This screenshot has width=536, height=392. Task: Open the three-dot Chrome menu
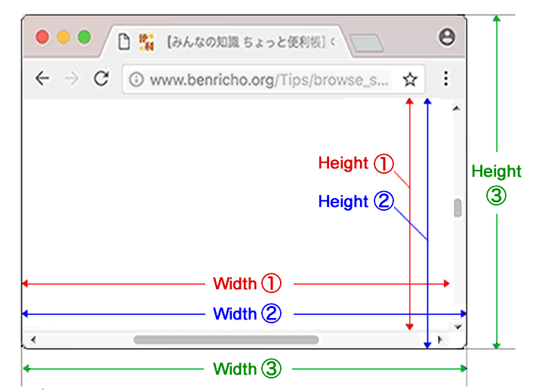(x=445, y=79)
